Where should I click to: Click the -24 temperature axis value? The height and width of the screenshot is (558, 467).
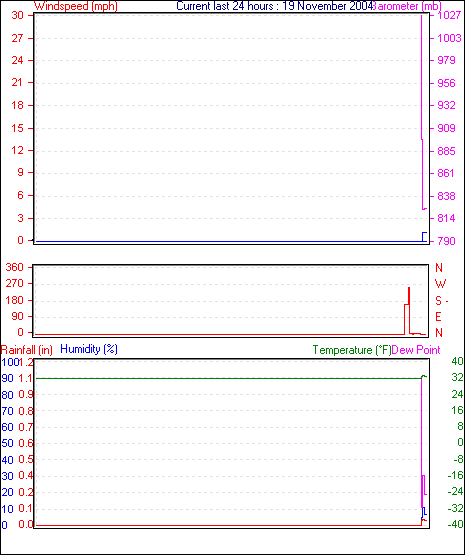point(456,492)
